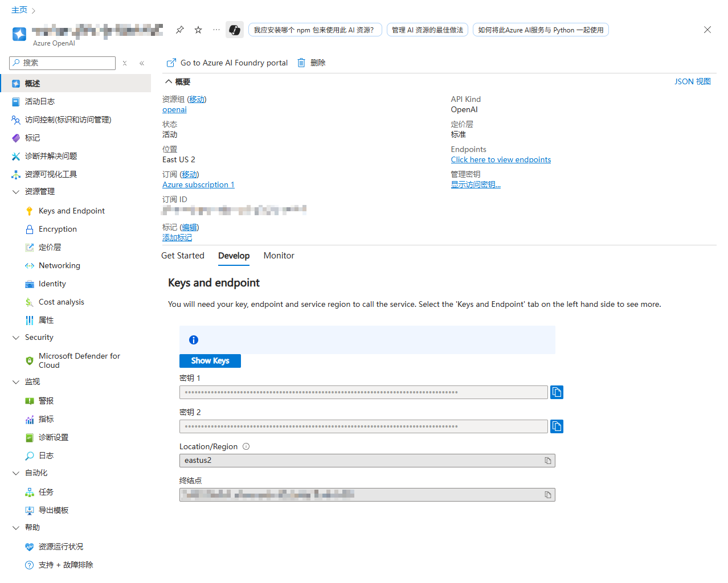Collapse the 监视 sidebar group
Viewport: 728px width, 583px height.
click(x=15, y=381)
